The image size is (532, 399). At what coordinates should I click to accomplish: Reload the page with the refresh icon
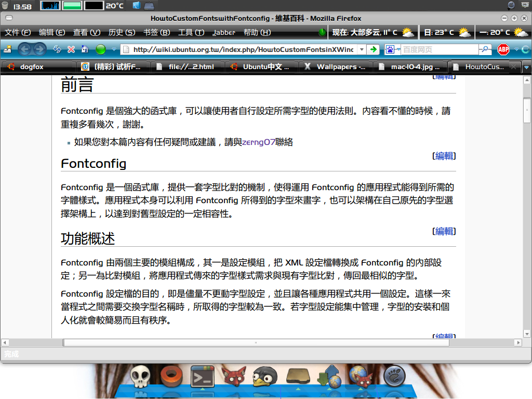[x=57, y=49]
